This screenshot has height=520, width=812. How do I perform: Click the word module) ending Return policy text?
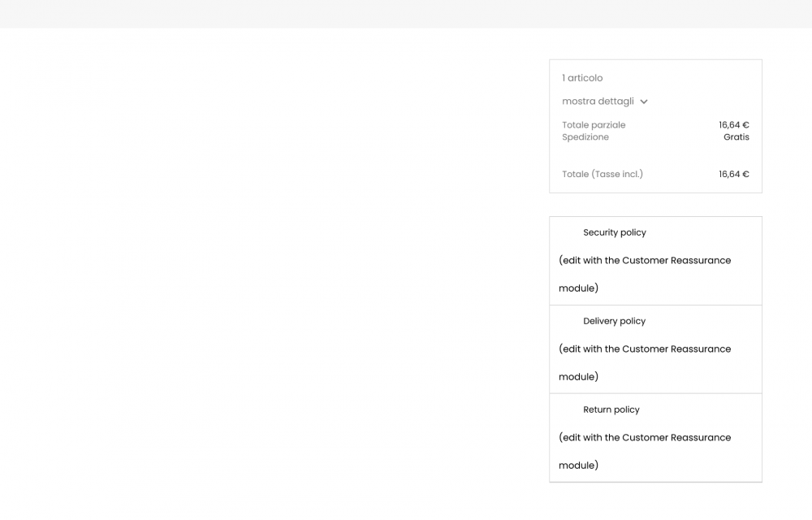578,465
